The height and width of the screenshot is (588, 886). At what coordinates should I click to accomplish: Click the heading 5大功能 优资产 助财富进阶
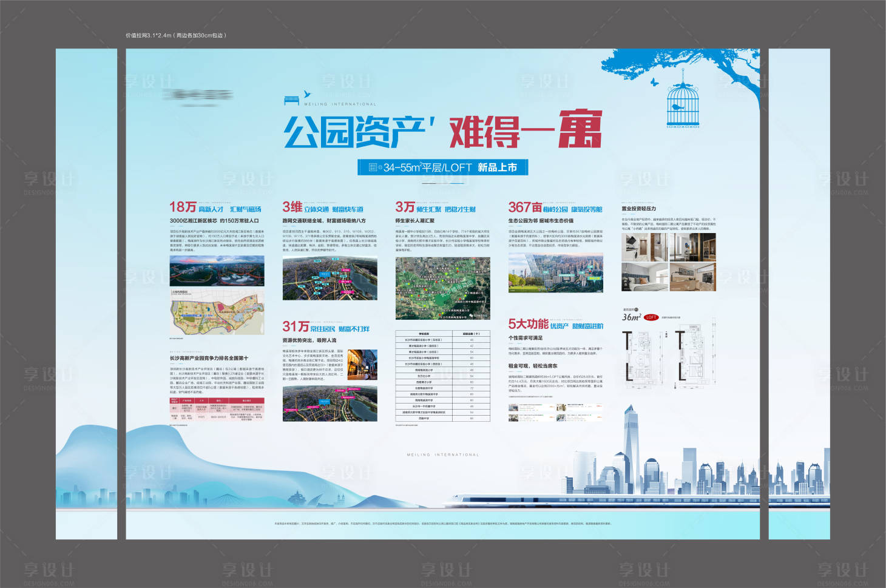[556, 325]
